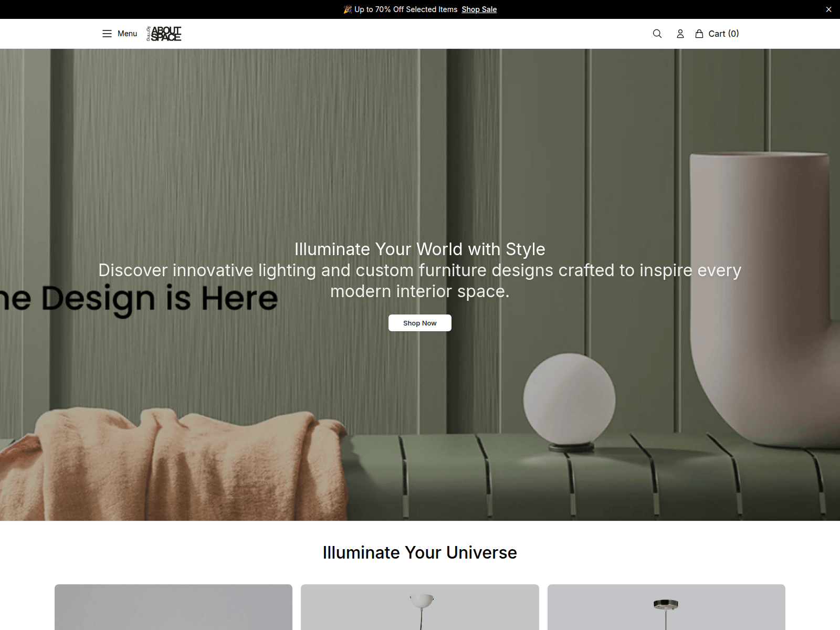
Task: Dismiss the sale announcement bar
Action: click(x=828, y=9)
